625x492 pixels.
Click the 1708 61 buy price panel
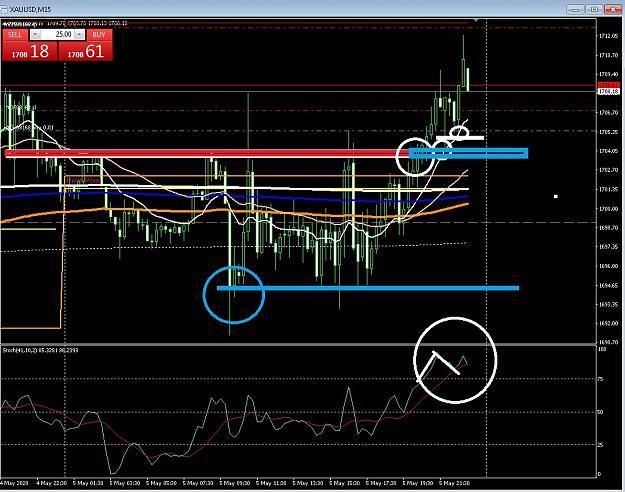click(86, 51)
